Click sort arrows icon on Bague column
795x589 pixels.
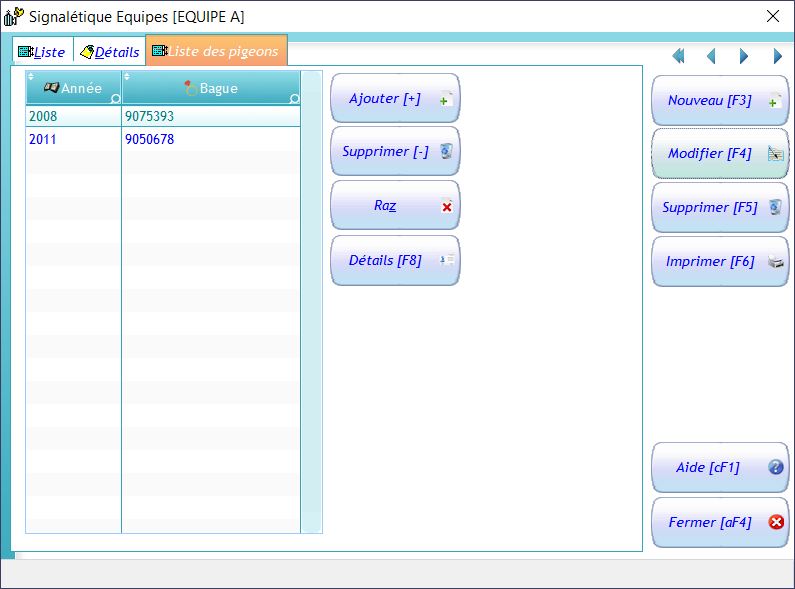click(x=127, y=77)
